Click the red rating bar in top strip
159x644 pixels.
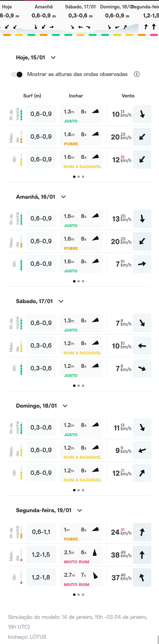coord(154,35)
